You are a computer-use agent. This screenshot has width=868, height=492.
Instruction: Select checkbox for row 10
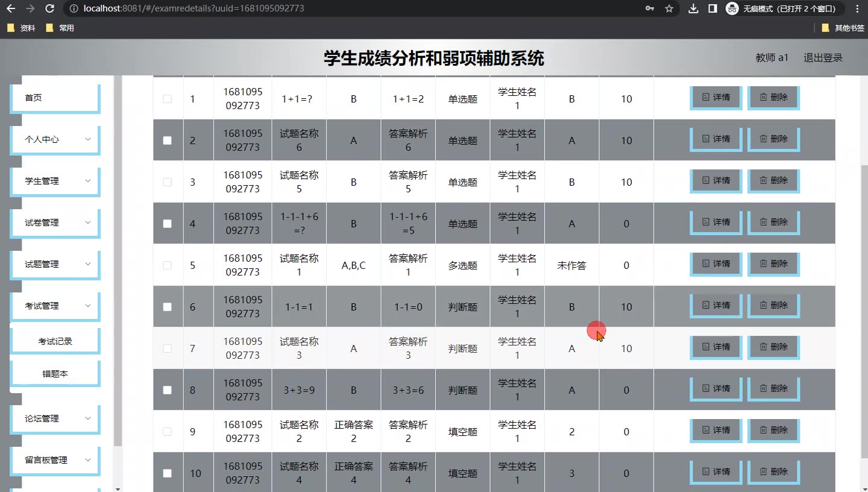click(x=168, y=473)
